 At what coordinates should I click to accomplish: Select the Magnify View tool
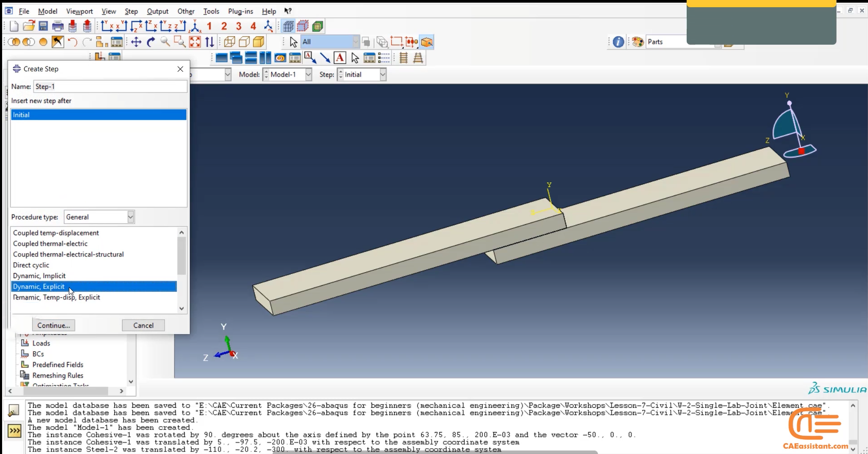point(165,42)
